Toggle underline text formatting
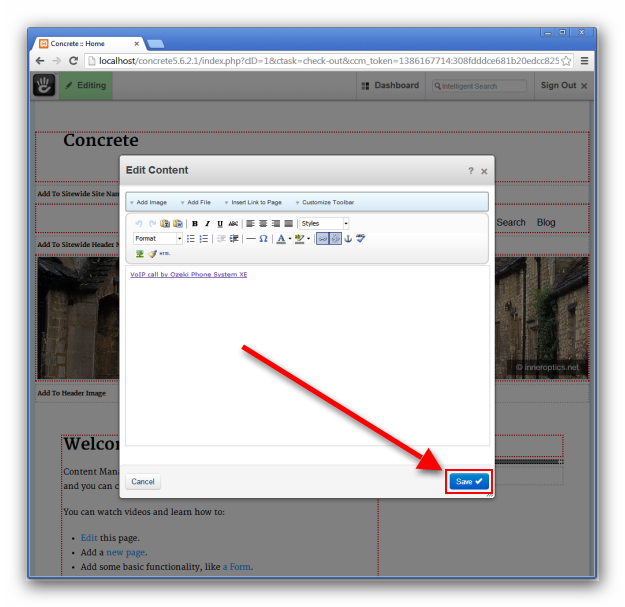This screenshot has width=625, height=607. click(220, 223)
